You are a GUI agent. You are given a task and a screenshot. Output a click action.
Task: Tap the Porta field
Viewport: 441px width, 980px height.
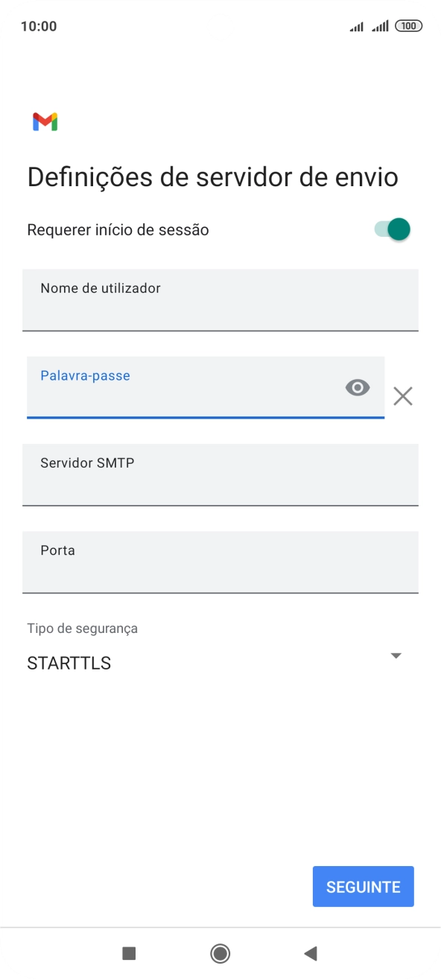220,562
